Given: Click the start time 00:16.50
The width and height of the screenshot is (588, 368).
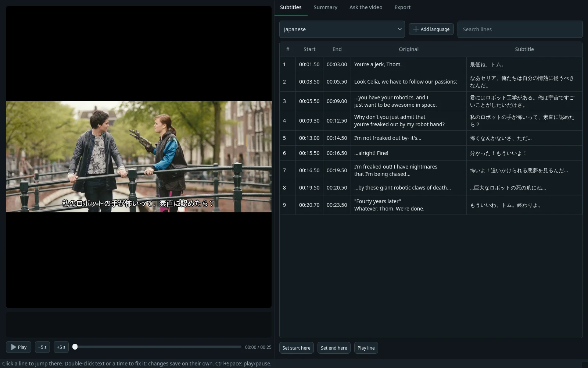Looking at the screenshot, I should click(x=309, y=170).
